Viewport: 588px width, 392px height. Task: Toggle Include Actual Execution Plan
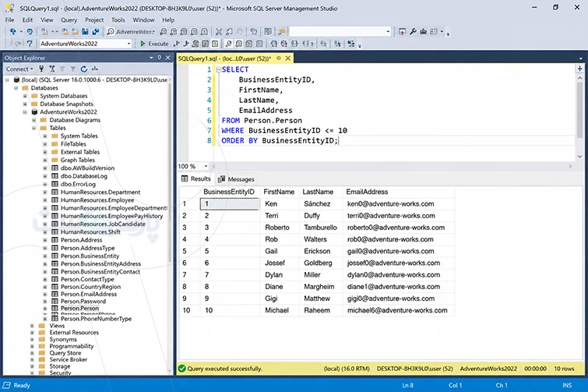[228, 44]
